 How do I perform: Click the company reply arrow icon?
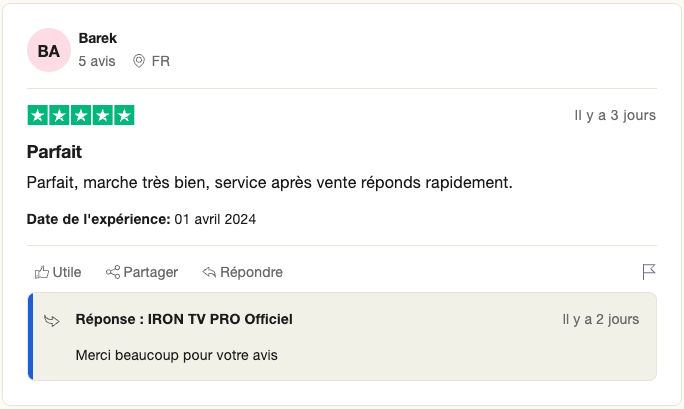52,320
